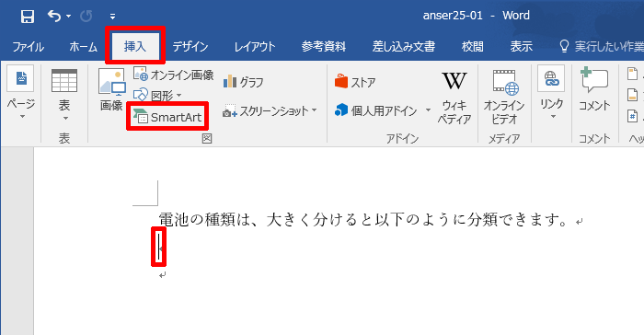644x335 pixels.
Task: Click the 実行したい作業 lightbulb search box
Action: coord(602,46)
